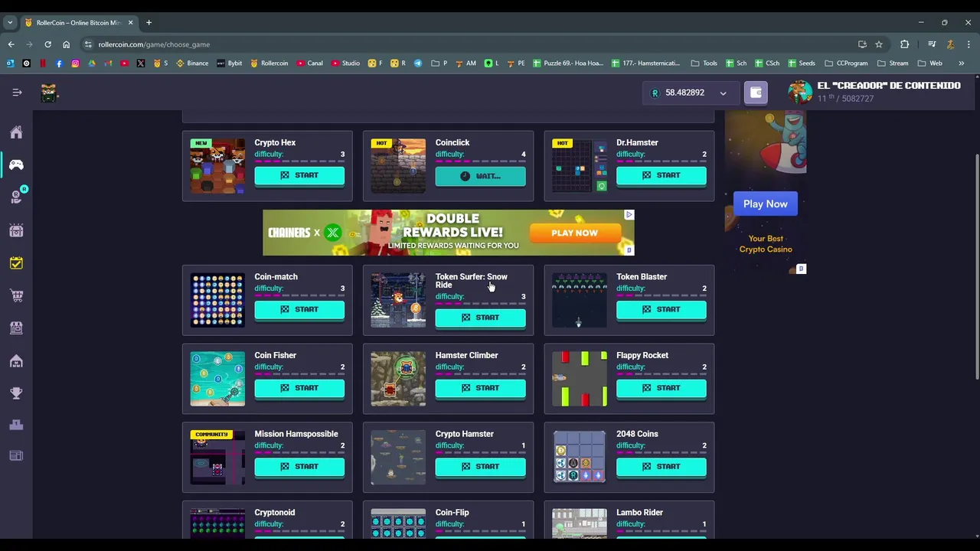This screenshot has height=551, width=980.
Task: Click the Coinclick WAIT button
Action: [480, 176]
